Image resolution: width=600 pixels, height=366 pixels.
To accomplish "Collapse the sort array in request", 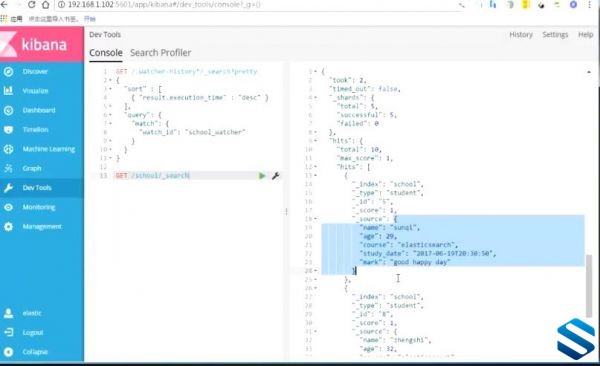I will (111, 89).
